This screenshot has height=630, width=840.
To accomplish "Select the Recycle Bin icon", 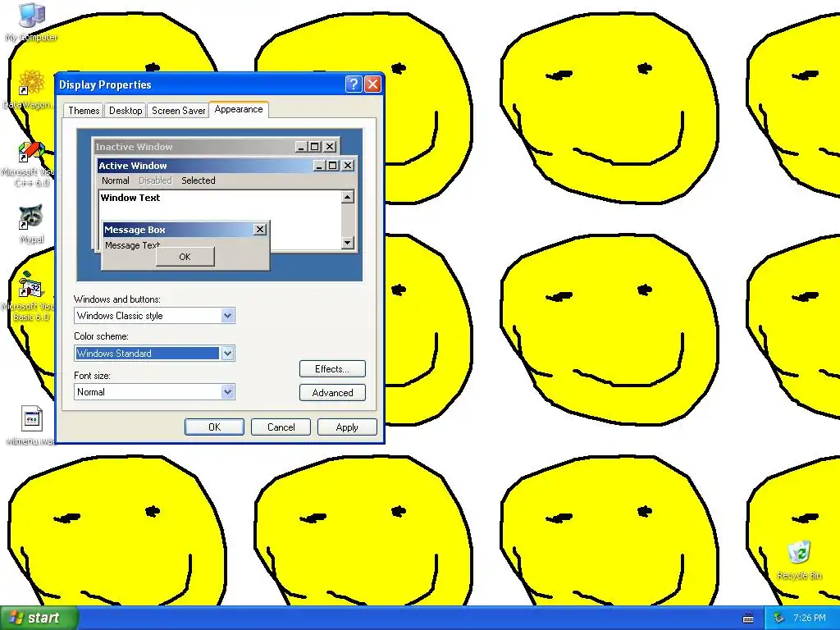I will [x=799, y=559].
